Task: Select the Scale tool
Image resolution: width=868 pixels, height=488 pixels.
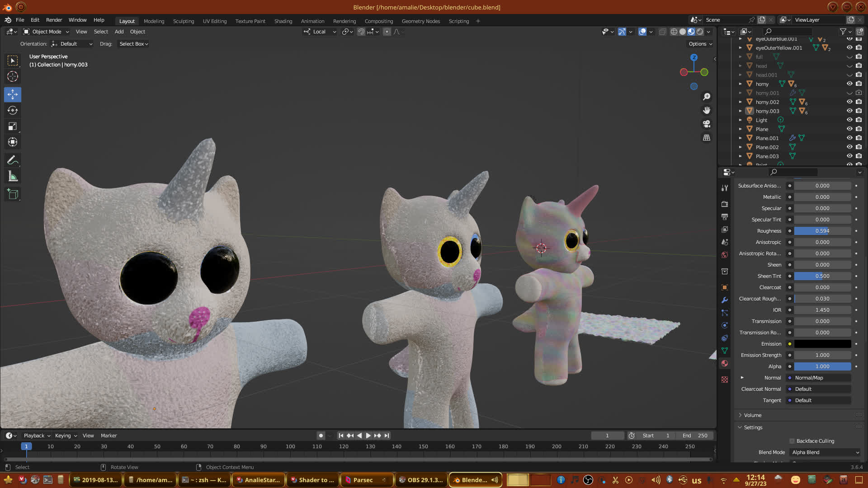Action: [x=13, y=127]
